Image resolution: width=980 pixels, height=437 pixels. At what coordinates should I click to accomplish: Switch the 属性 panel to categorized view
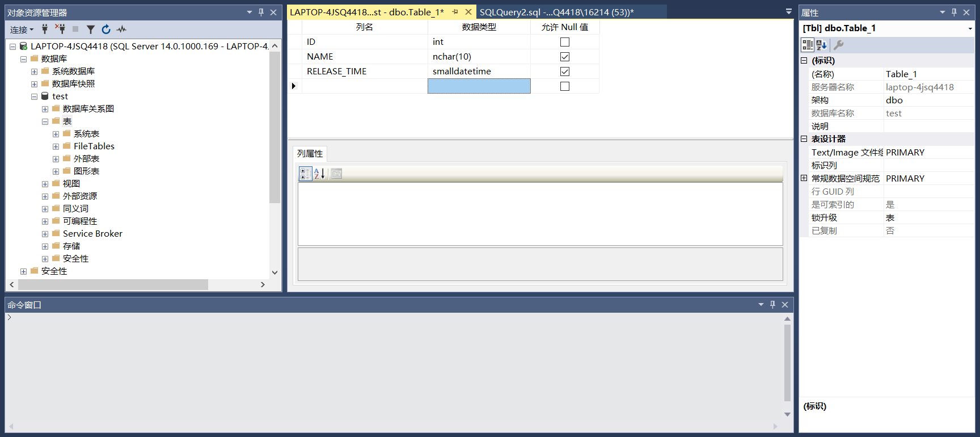[x=807, y=45]
